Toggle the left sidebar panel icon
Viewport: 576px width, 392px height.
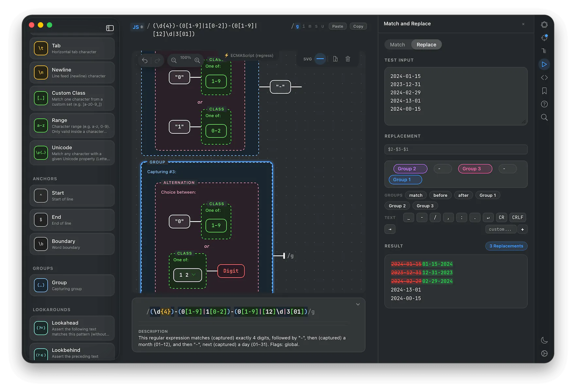point(110,28)
